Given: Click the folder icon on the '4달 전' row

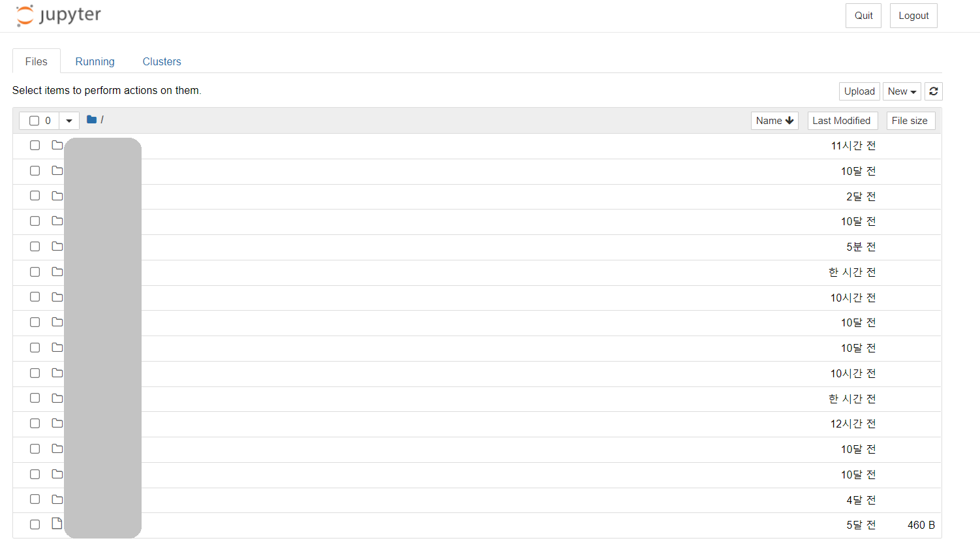Looking at the screenshot, I should (x=57, y=499).
